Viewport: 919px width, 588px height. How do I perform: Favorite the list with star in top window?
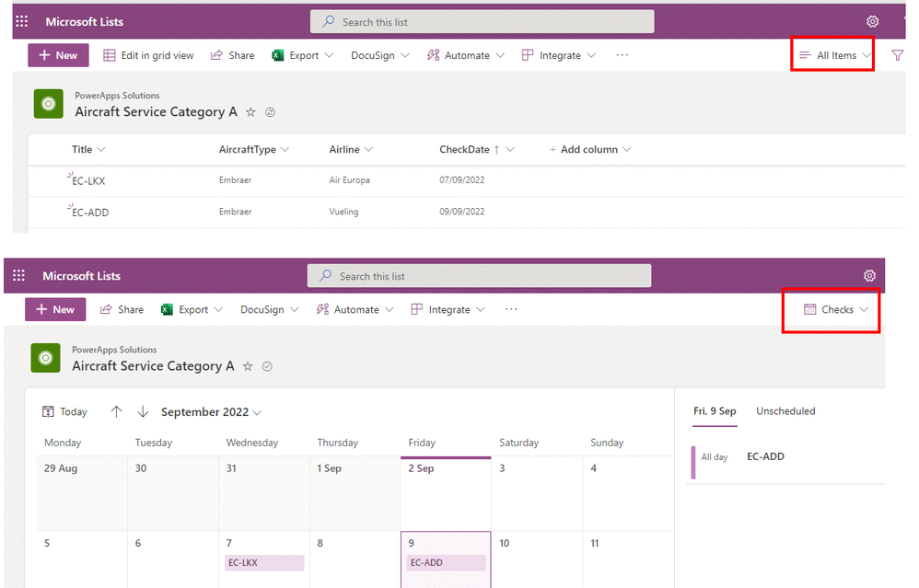coord(250,112)
